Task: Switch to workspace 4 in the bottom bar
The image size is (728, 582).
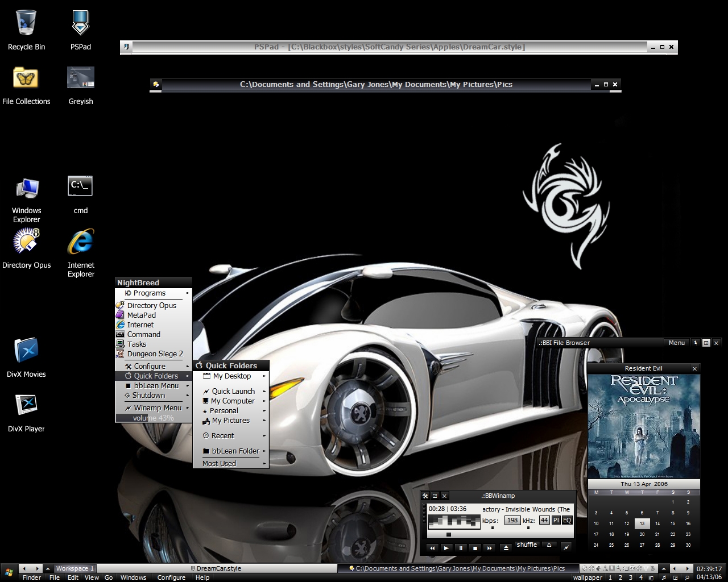Action: (x=641, y=577)
